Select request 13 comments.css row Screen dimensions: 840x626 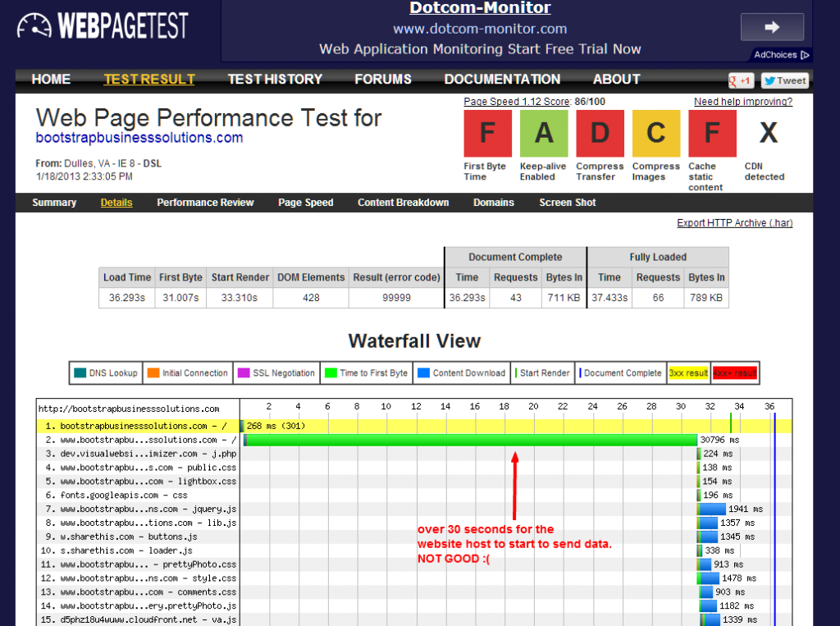click(x=414, y=592)
